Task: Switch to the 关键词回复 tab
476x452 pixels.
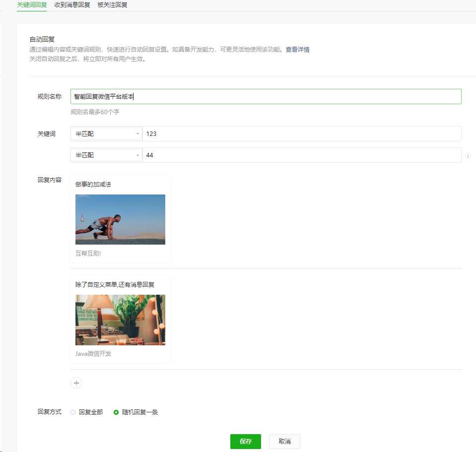Action: (32, 5)
